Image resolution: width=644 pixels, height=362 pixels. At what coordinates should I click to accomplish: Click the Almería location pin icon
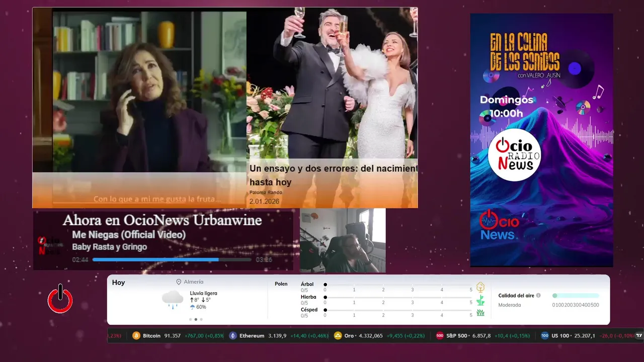tap(179, 282)
